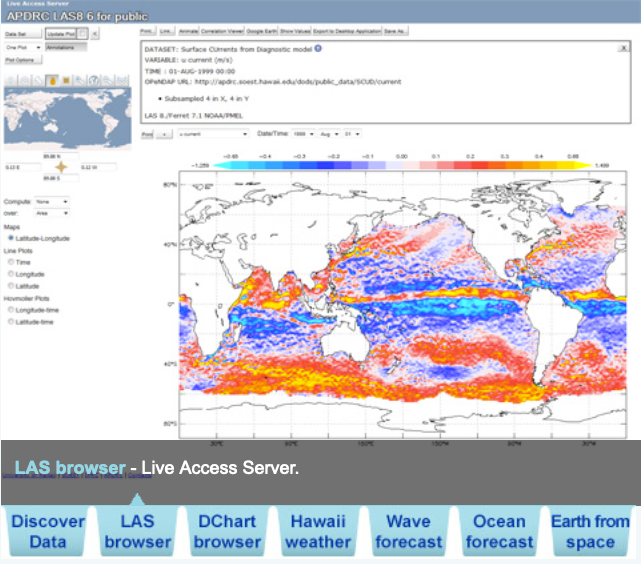Switch to the DChart browser tab
Viewport: 641px width, 564px height.
[x=227, y=531]
